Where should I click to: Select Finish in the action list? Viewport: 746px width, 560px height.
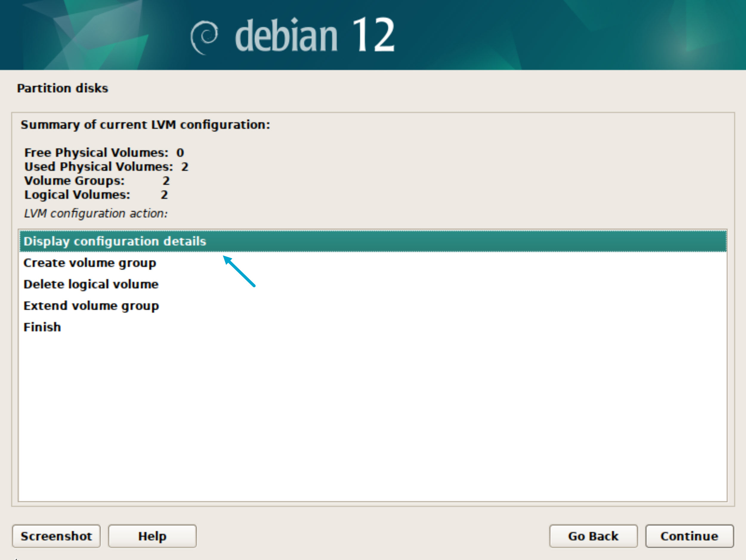tap(42, 327)
